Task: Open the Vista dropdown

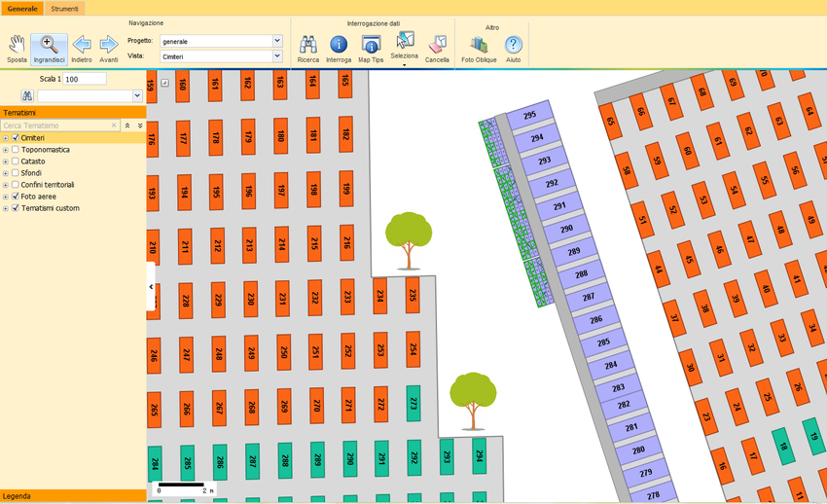Action: tap(277, 55)
